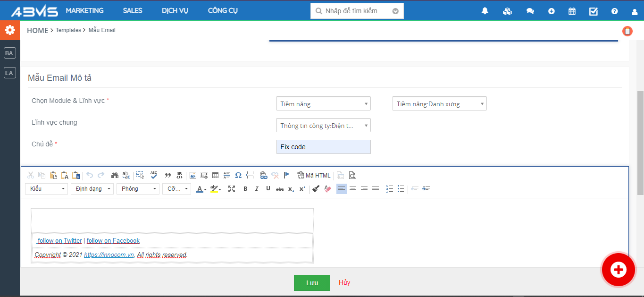The width and height of the screenshot is (644, 297).
Task: Open the Tiềm năng module dropdown
Action: 323,104
